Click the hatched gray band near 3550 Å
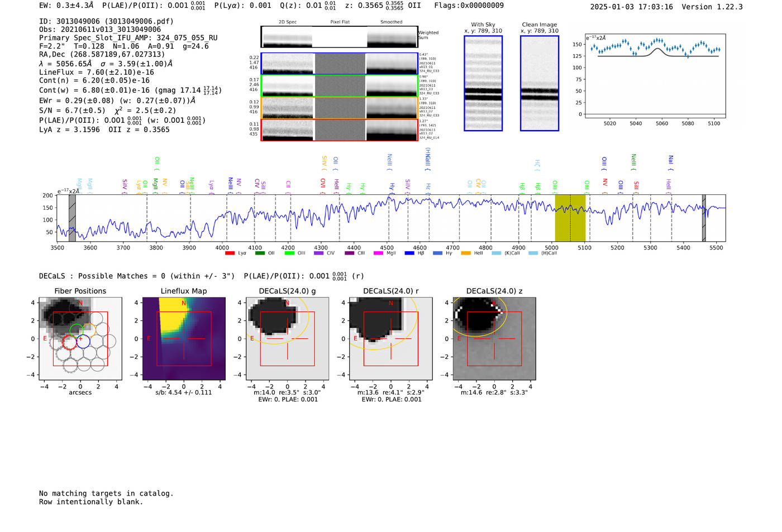Viewport: 782px width, 532px height. pyautogui.click(x=72, y=218)
